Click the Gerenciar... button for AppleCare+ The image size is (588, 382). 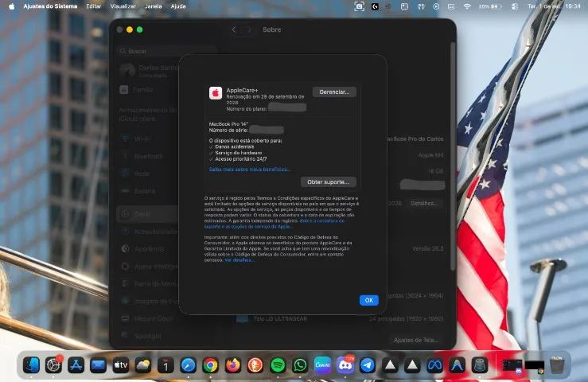coord(334,92)
